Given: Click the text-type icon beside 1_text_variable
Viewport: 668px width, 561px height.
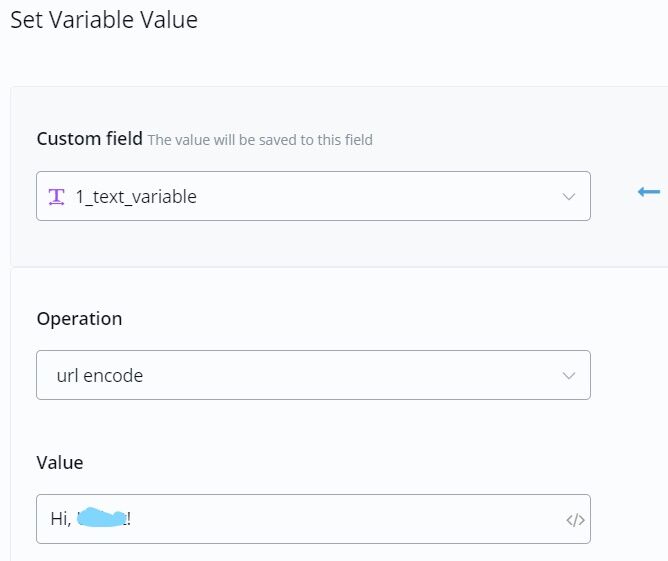Looking at the screenshot, I should (x=57, y=196).
